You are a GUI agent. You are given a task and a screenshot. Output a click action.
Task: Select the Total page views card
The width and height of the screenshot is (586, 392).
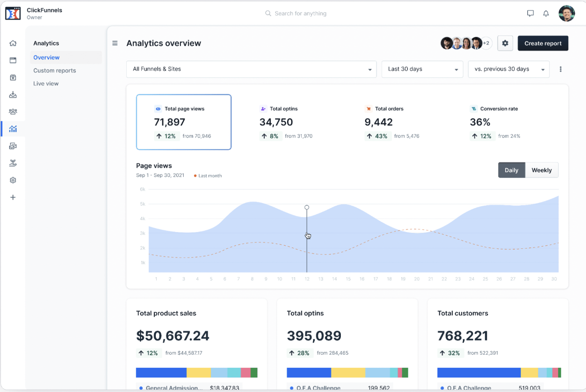[x=184, y=122]
